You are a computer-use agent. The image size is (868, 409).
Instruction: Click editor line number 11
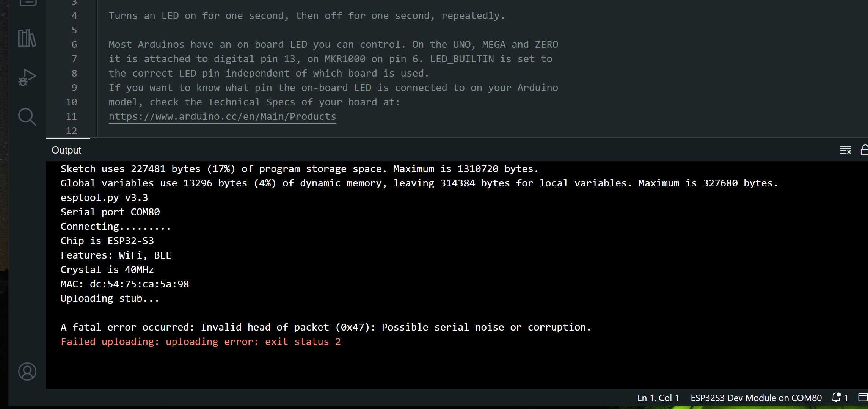click(71, 116)
